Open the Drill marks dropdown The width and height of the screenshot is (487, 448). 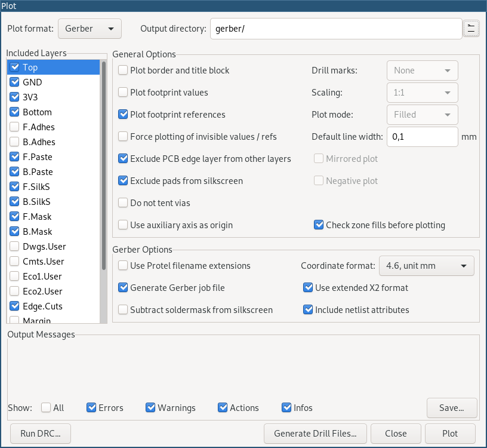(422, 70)
